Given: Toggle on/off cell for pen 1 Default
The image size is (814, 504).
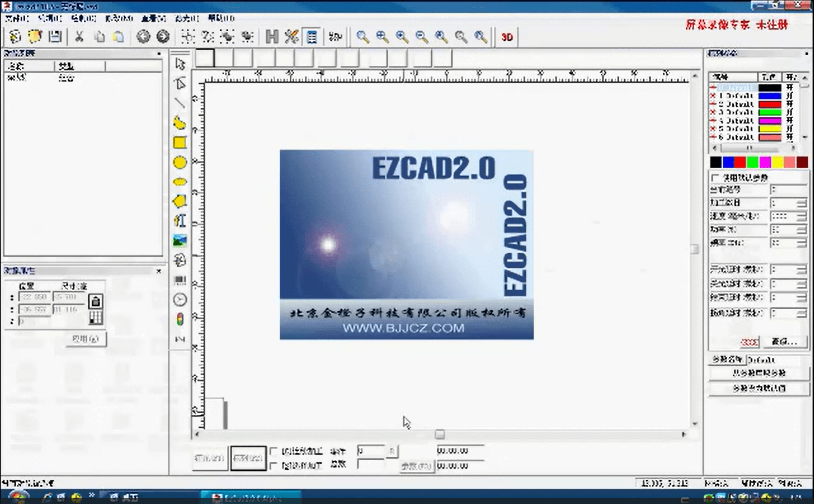Looking at the screenshot, I should 790,96.
